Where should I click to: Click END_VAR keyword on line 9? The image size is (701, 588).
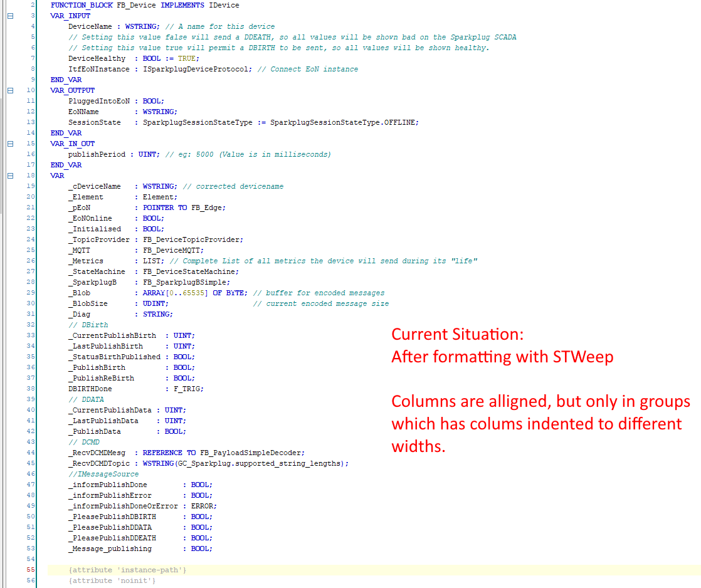[66, 80]
